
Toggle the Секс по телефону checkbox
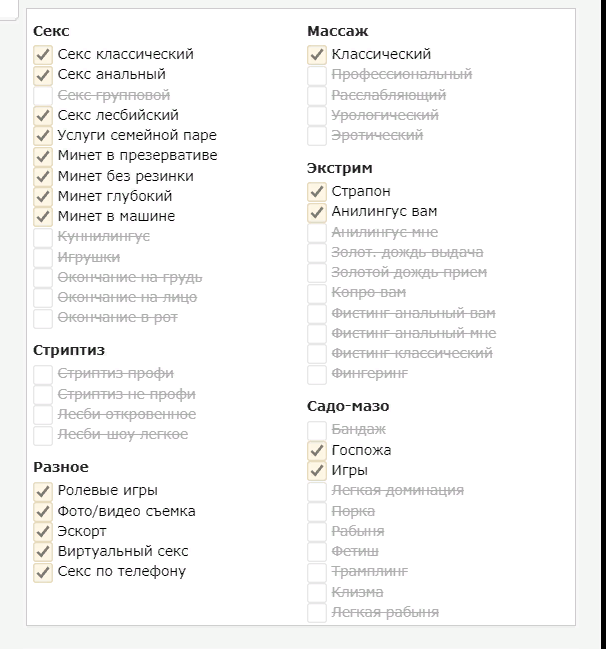click(43, 572)
